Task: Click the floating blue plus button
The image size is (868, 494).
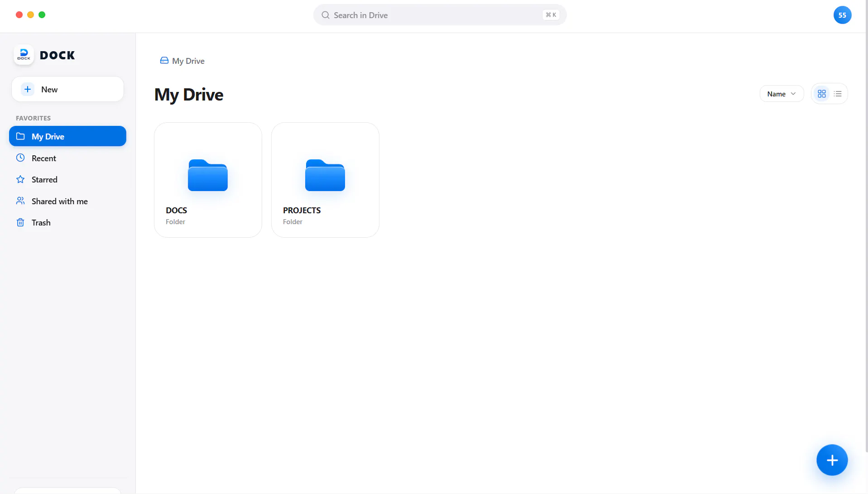Action: [x=832, y=460]
